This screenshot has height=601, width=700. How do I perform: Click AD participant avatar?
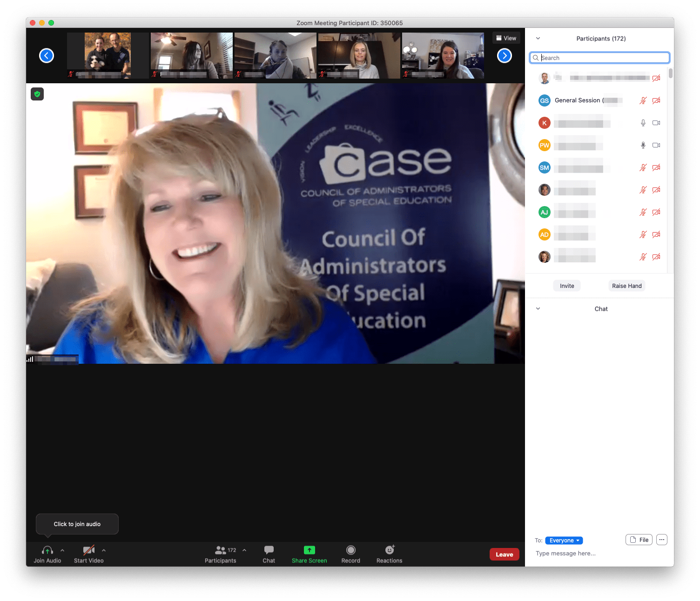(545, 234)
